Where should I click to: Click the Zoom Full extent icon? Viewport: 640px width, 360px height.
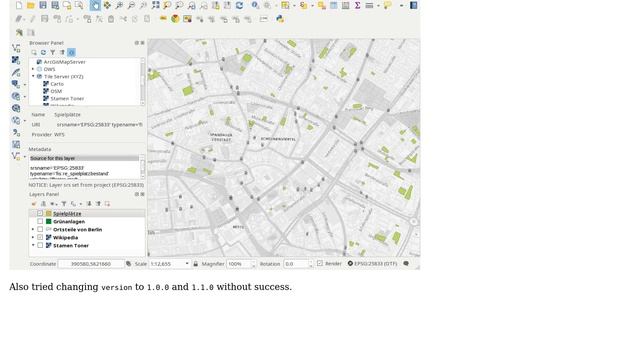tap(156, 5)
